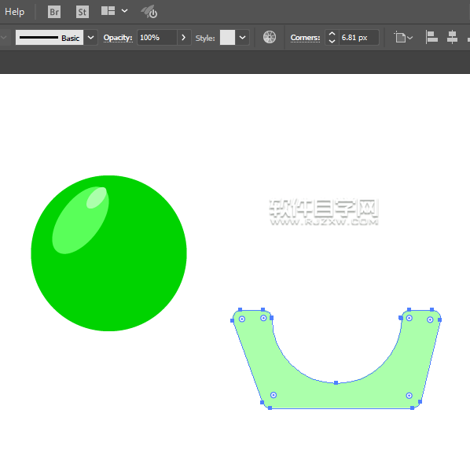Click the horizontal align center icon
The width and height of the screenshot is (470, 476).
click(452, 37)
